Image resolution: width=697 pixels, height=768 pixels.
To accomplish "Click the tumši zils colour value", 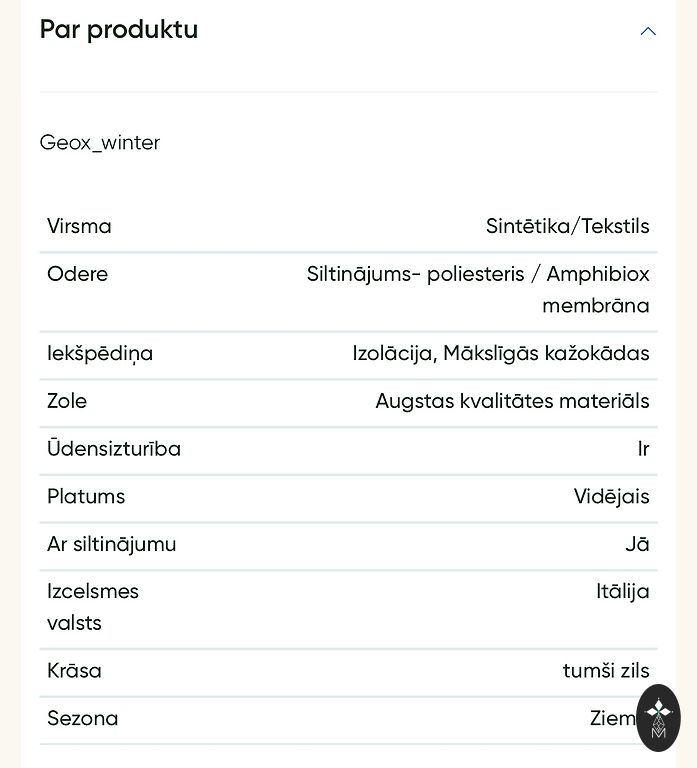I will [x=605, y=671].
